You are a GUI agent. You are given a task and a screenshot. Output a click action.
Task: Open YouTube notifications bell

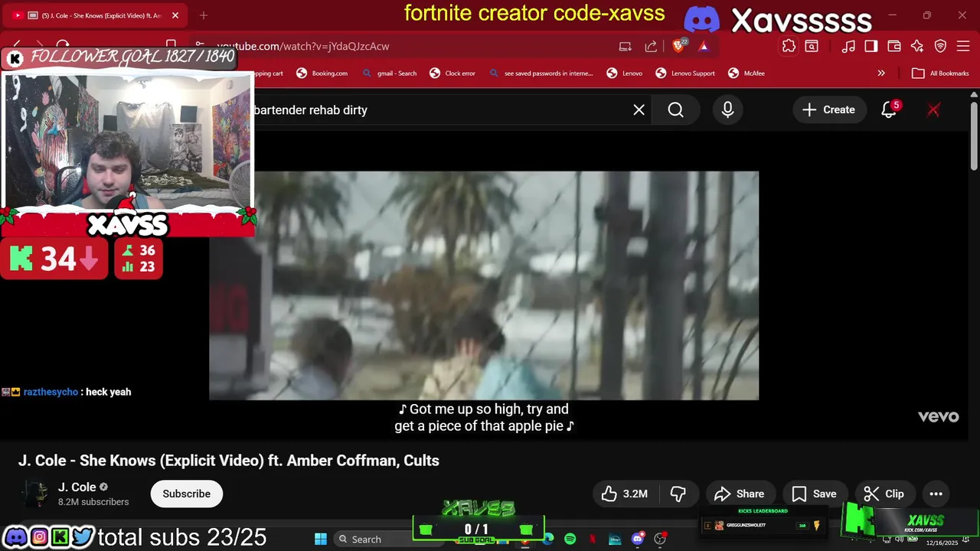(x=889, y=110)
